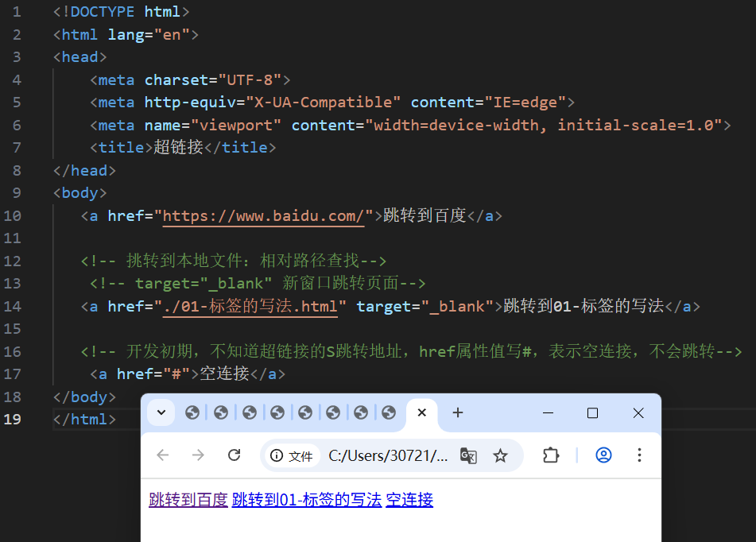The image size is (756, 542).
Task: Click line number 14 in the editor
Action: pos(13,306)
